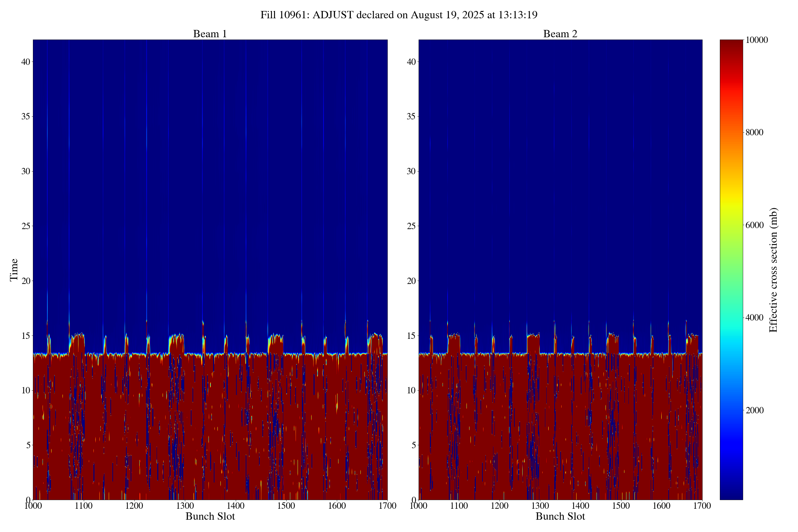This screenshot has height=532, width=798.
Task: Click the 1100 x-tick under Beam 2
Action: [x=459, y=506]
